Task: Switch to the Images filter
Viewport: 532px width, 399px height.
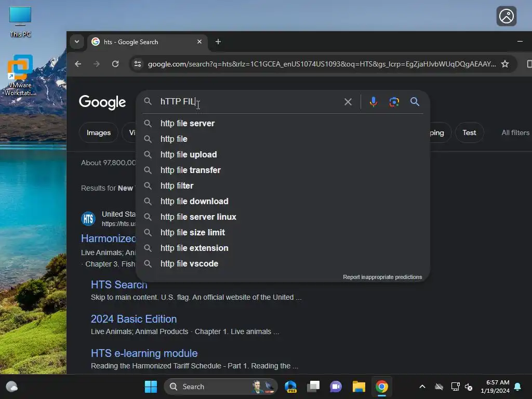Action: pyautogui.click(x=98, y=132)
